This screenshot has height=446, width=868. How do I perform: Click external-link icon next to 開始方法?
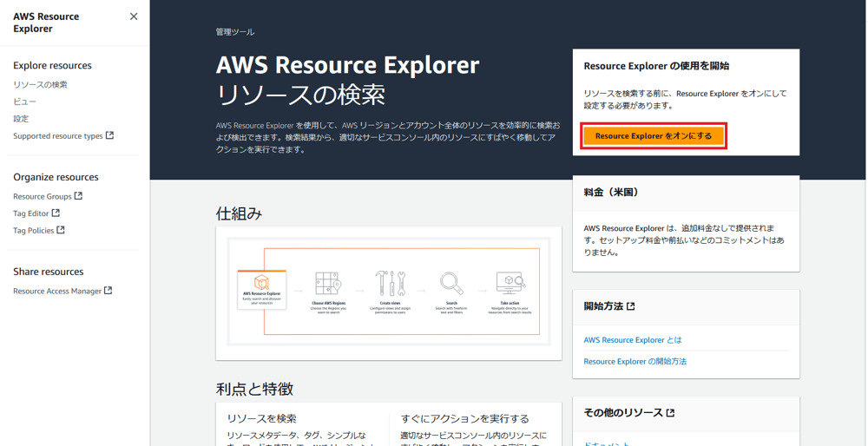630,306
